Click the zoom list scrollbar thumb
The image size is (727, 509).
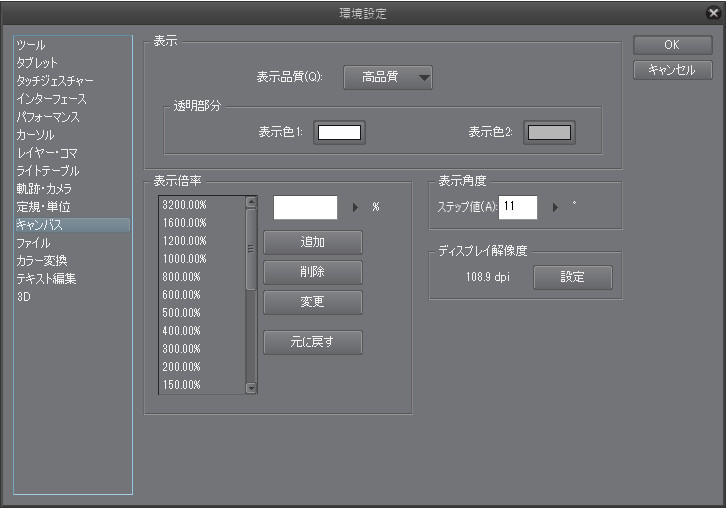(251, 249)
